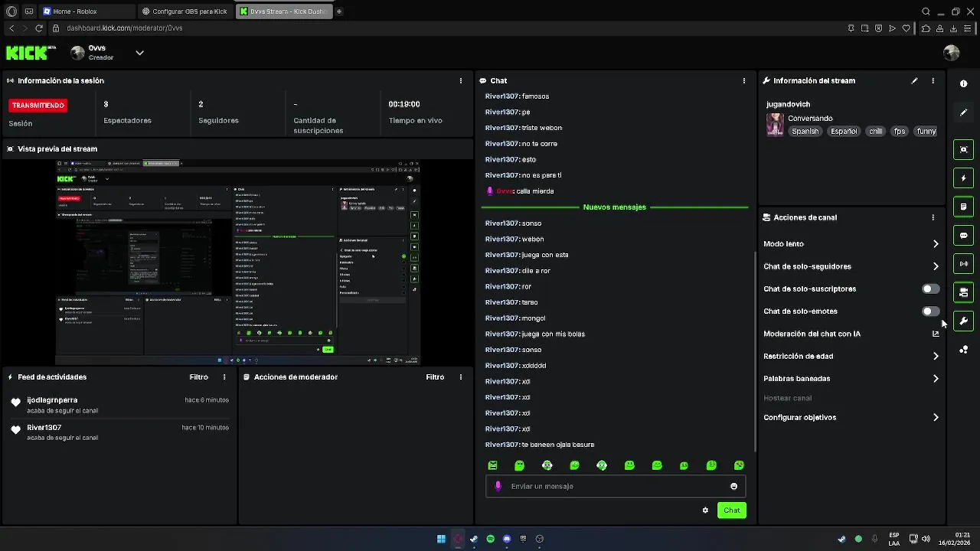Click the green Chat send button
The image size is (980, 551).
[x=732, y=510]
